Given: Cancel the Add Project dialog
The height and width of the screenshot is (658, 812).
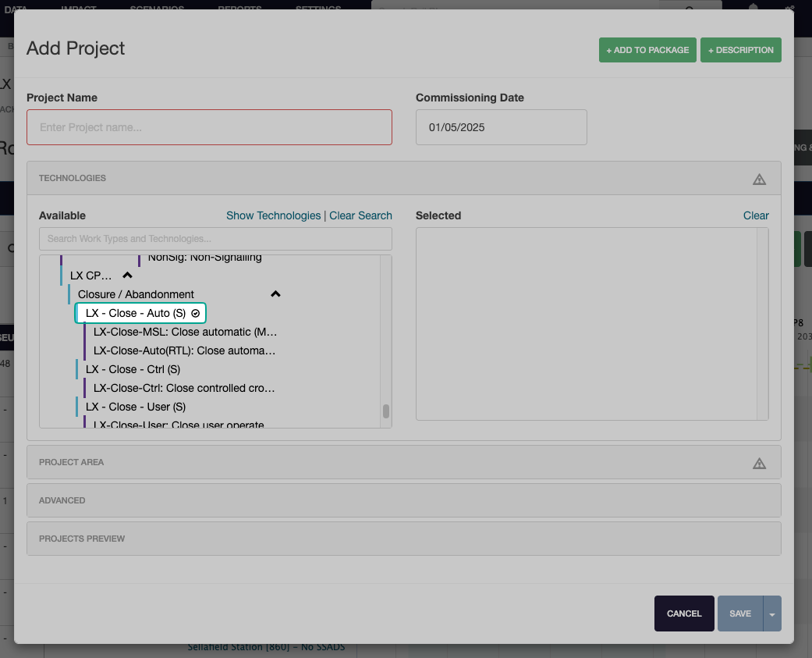Looking at the screenshot, I should pos(684,614).
